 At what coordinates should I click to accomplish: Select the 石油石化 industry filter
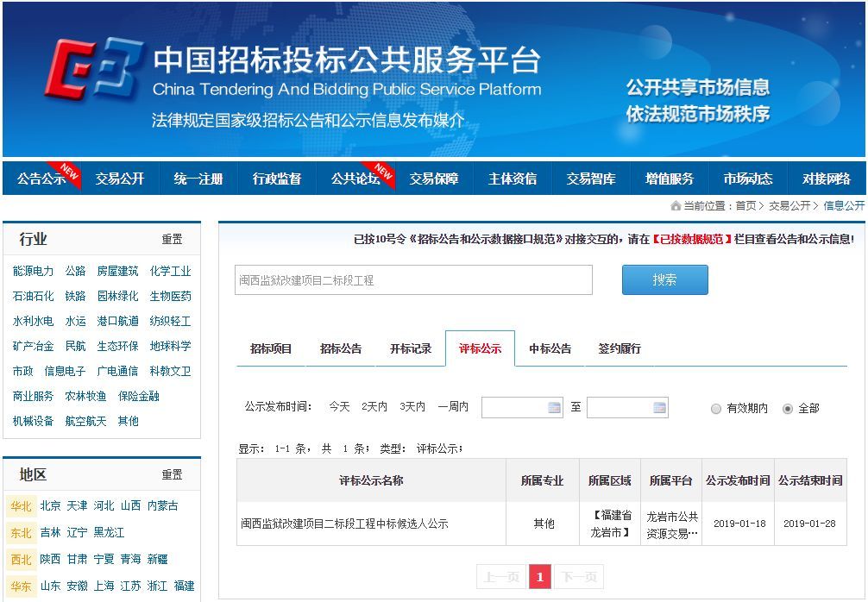(x=33, y=296)
